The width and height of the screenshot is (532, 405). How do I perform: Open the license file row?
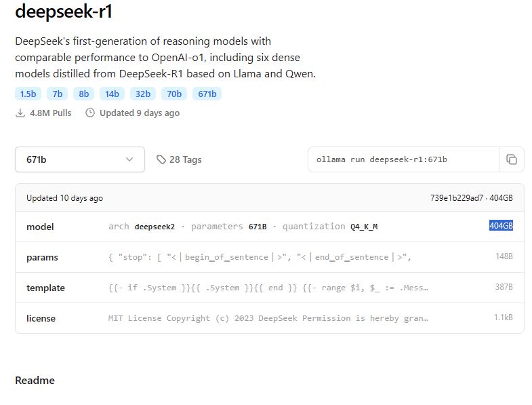[269, 318]
